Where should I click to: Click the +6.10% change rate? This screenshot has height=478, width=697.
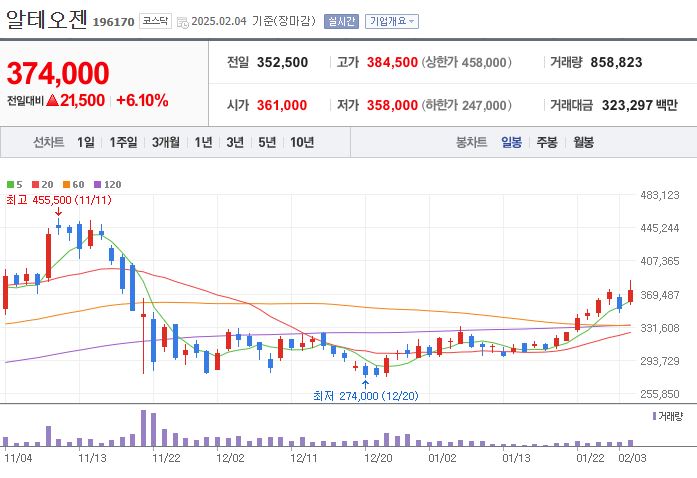[142, 100]
